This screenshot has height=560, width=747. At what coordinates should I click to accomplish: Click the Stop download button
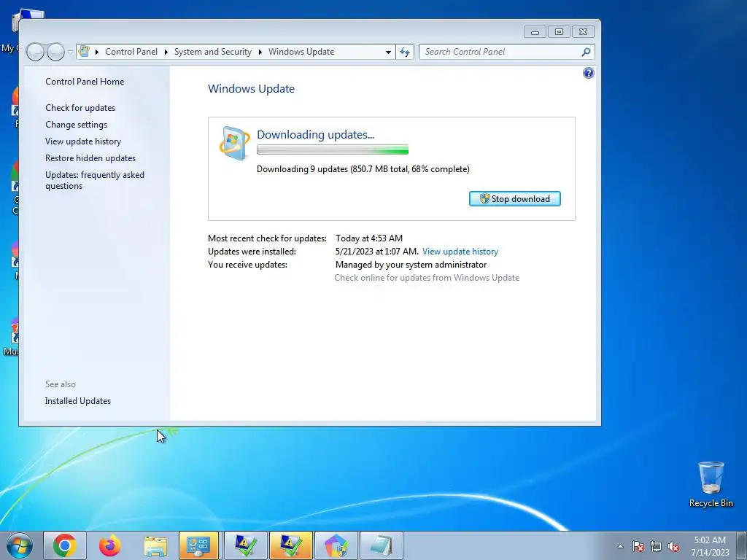[514, 199]
